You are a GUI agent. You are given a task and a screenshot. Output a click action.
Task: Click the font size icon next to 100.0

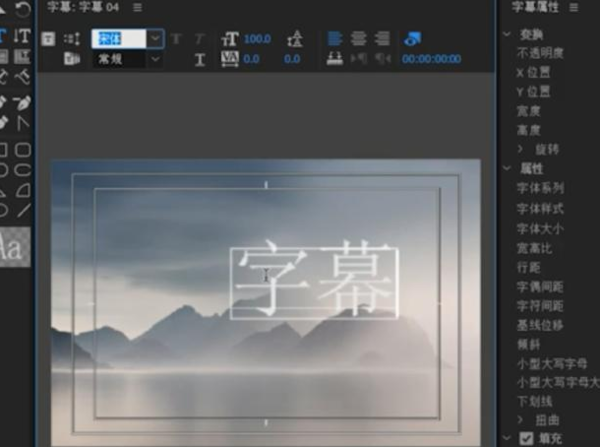click(230, 39)
